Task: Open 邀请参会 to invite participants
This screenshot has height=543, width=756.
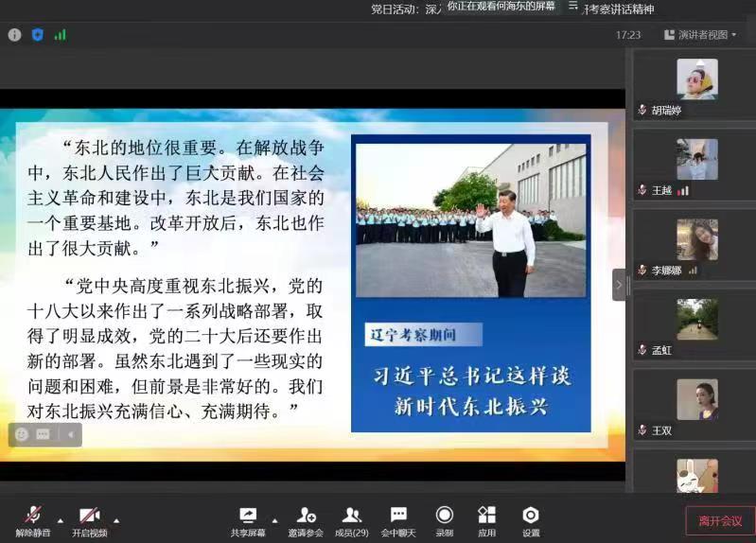Action: 306,520
